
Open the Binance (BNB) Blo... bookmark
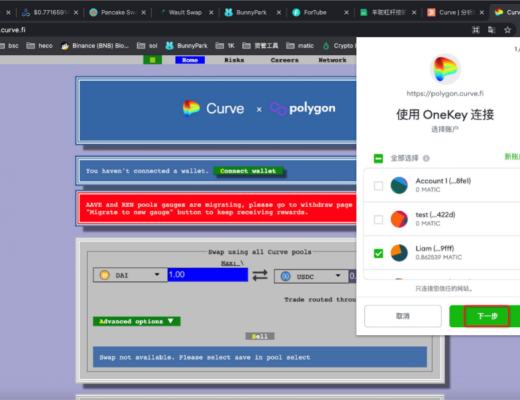click(95, 46)
